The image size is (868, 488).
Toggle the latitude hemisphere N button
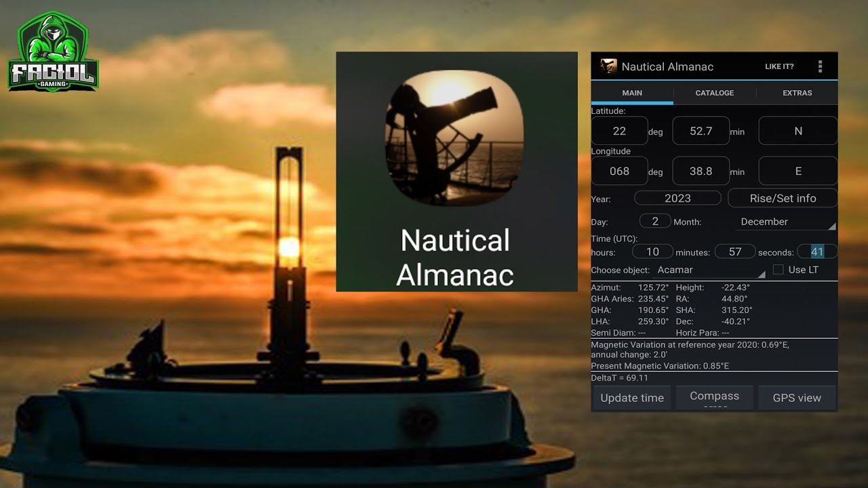point(797,131)
